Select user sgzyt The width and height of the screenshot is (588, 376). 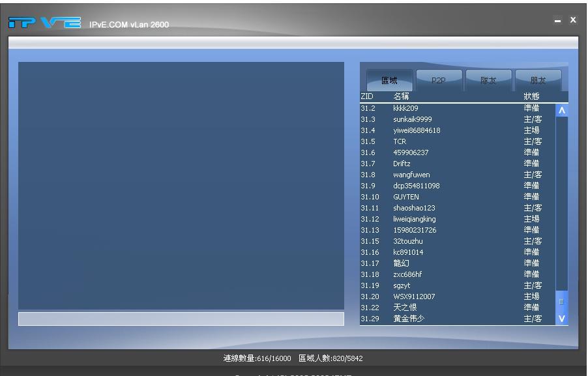tap(458, 285)
